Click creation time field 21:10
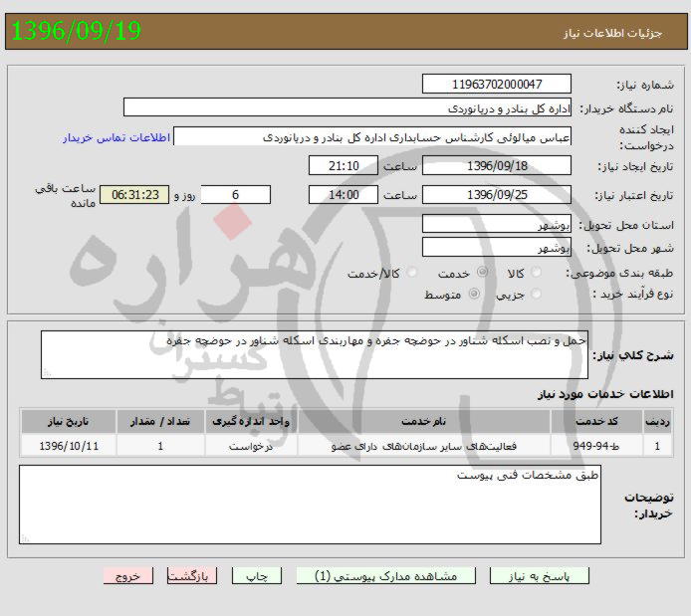The image size is (691, 616). coord(344,165)
